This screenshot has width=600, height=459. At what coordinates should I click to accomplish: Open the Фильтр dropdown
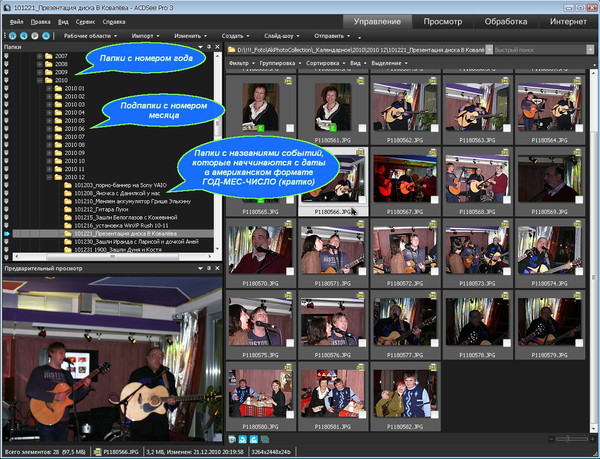241,63
